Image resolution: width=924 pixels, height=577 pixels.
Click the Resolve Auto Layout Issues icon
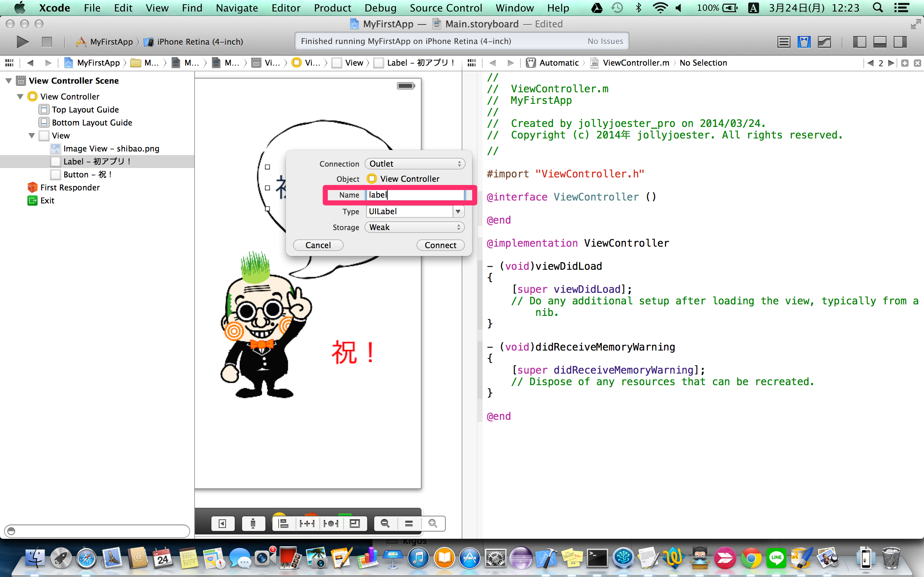[x=331, y=523]
